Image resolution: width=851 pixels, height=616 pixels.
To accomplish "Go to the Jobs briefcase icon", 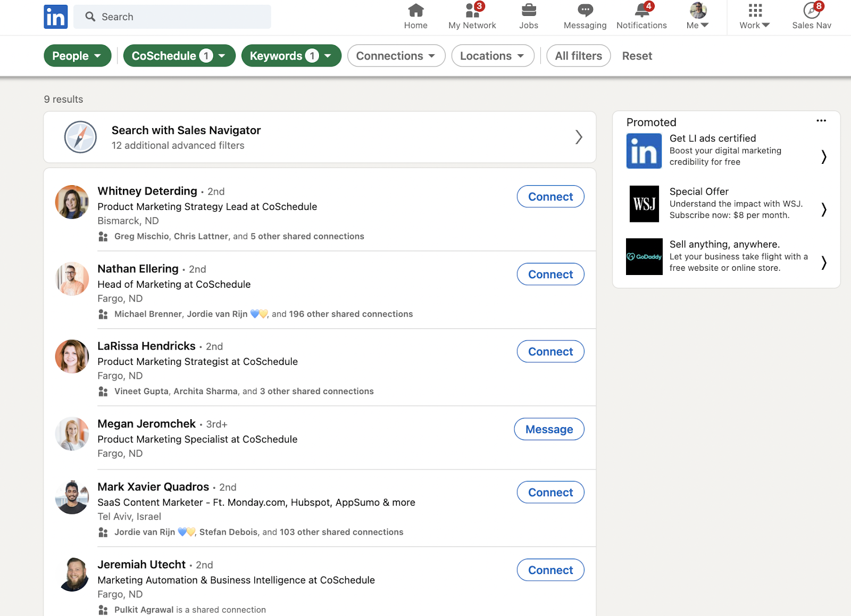I will coord(528,10).
